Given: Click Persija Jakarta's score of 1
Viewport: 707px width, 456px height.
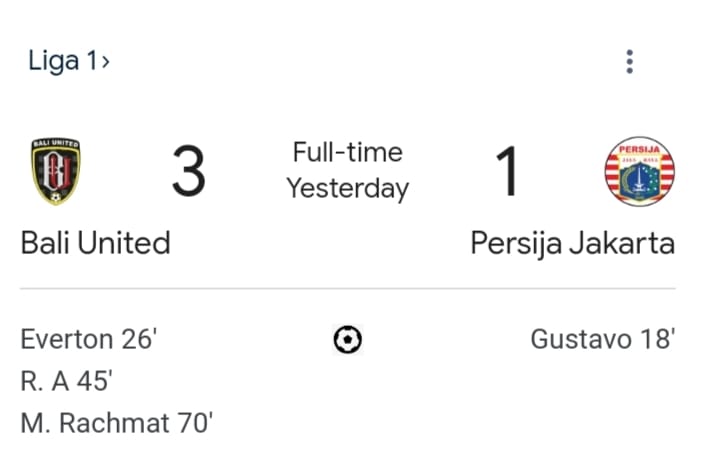Looking at the screenshot, I should pyautogui.click(x=508, y=171).
